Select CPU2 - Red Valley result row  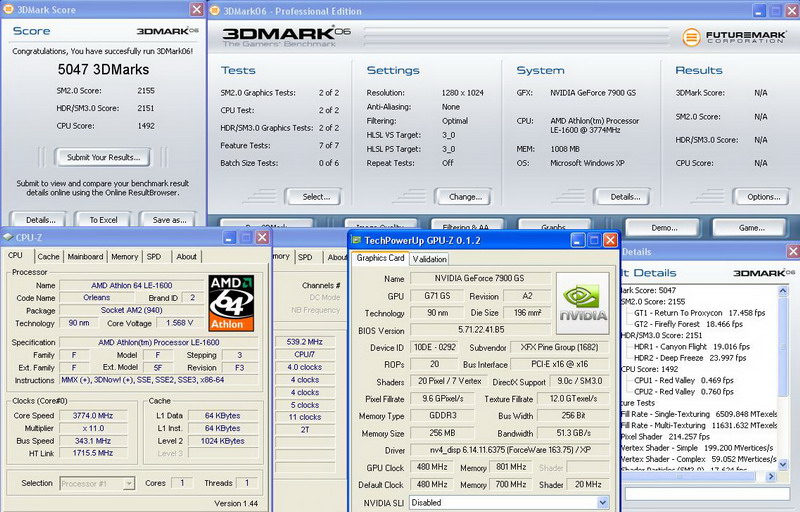684,391
